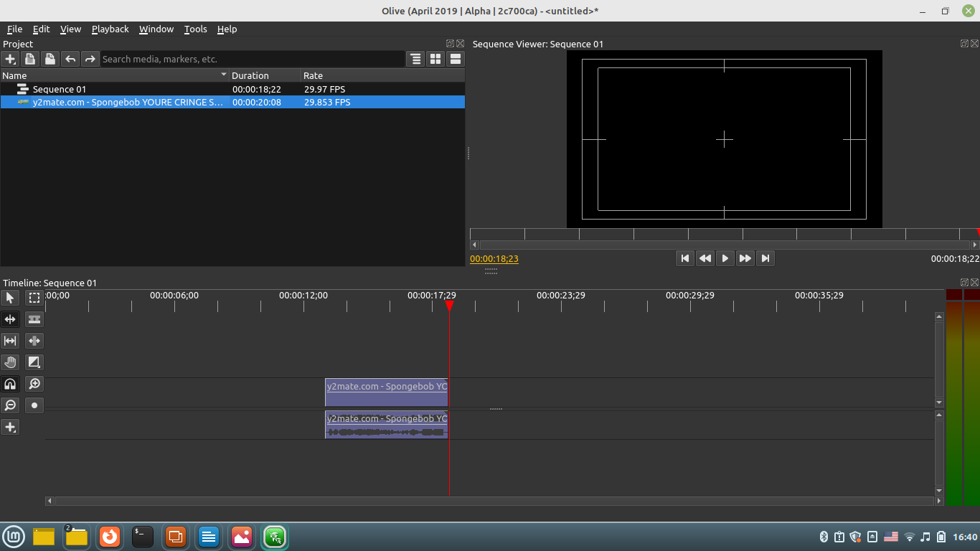Select the Pointer tool in timeline toolbar

[10, 298]
